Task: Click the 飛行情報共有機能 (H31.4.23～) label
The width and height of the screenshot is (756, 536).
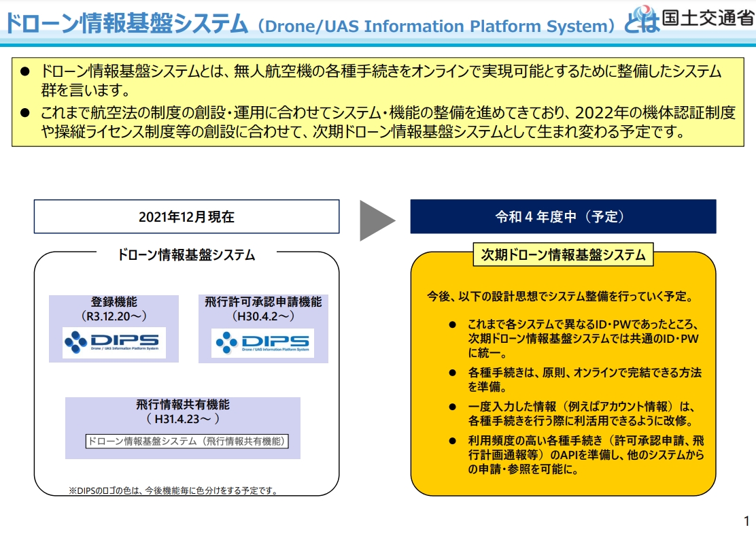Action: 183,412
